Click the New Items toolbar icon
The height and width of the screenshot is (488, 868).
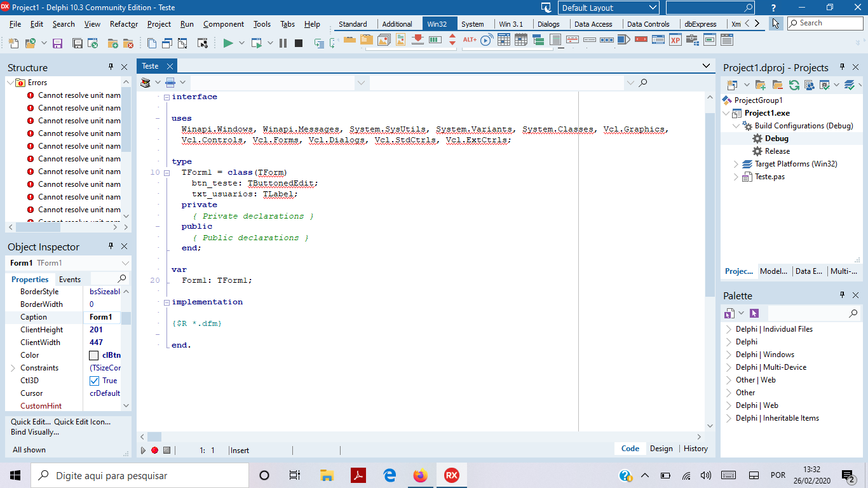point(14,43)
